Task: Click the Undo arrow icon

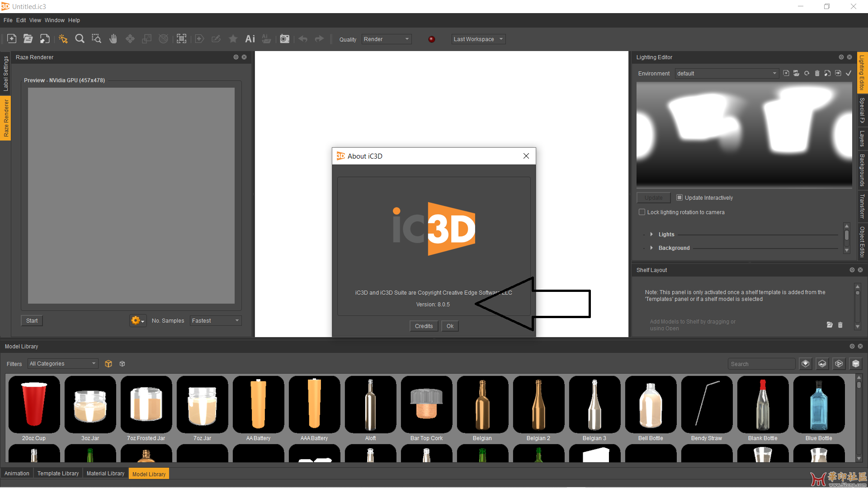Action: pos(303,39)
